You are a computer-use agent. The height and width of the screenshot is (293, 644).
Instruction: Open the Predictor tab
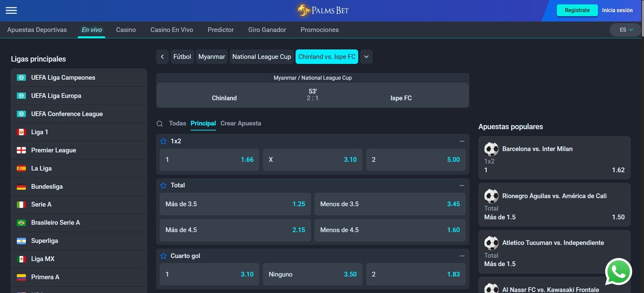click(x=221, y=30)
